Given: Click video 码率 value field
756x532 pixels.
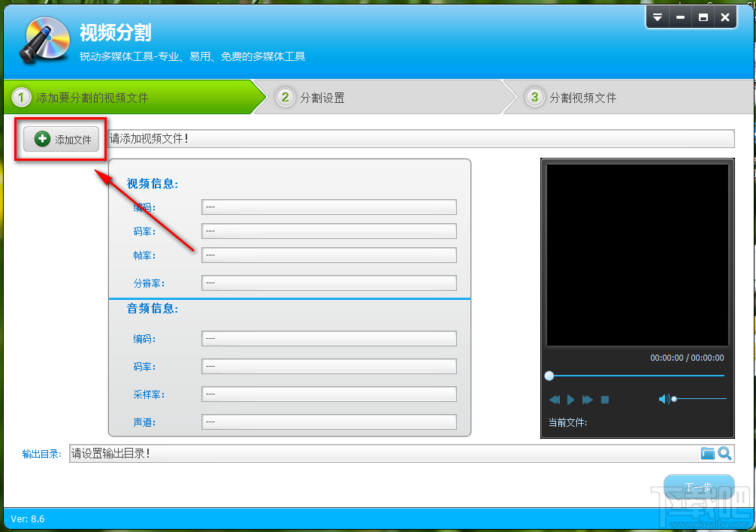Looking at the screenshot, I should 329,231.
